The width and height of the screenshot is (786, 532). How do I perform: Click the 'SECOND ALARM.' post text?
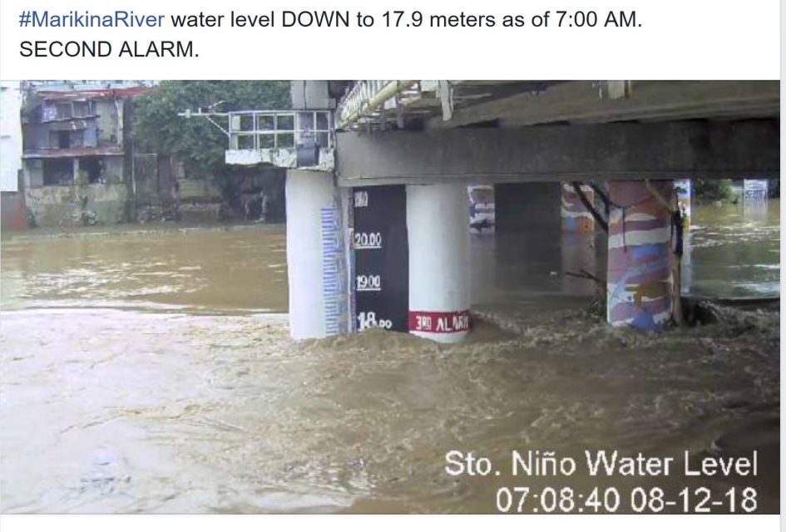[109, 50]
